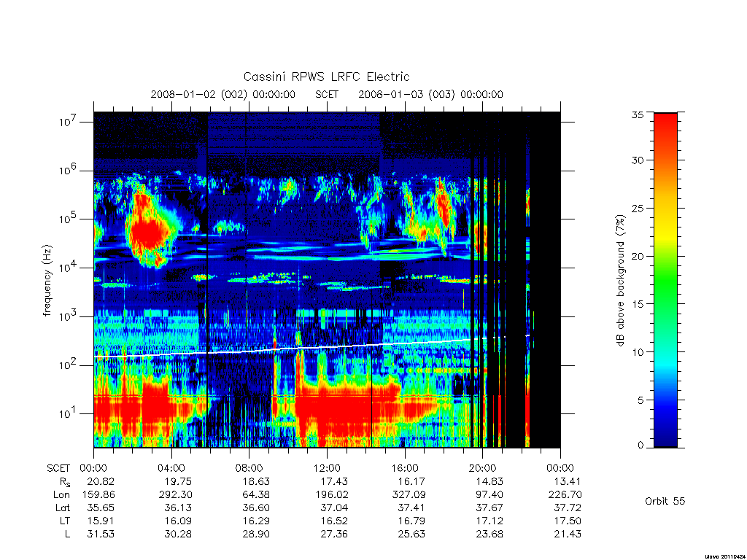Click the LT value '15.91'
Screen dimensions: 747x560
pos(101,521)
